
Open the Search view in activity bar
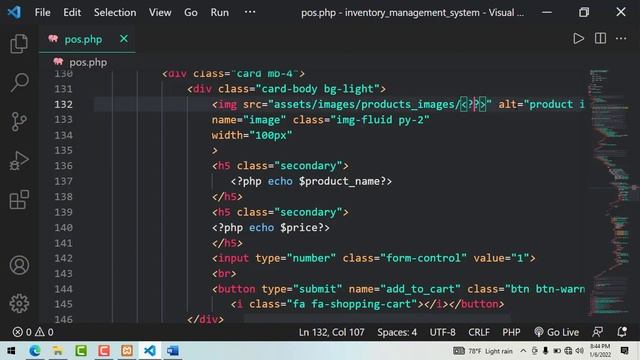(x=19, y=82)
